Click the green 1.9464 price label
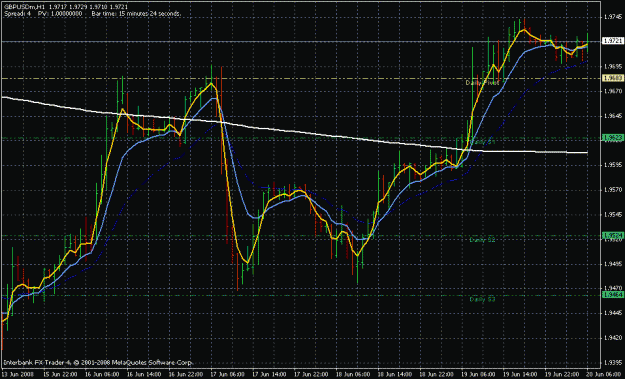 point(613,295)
